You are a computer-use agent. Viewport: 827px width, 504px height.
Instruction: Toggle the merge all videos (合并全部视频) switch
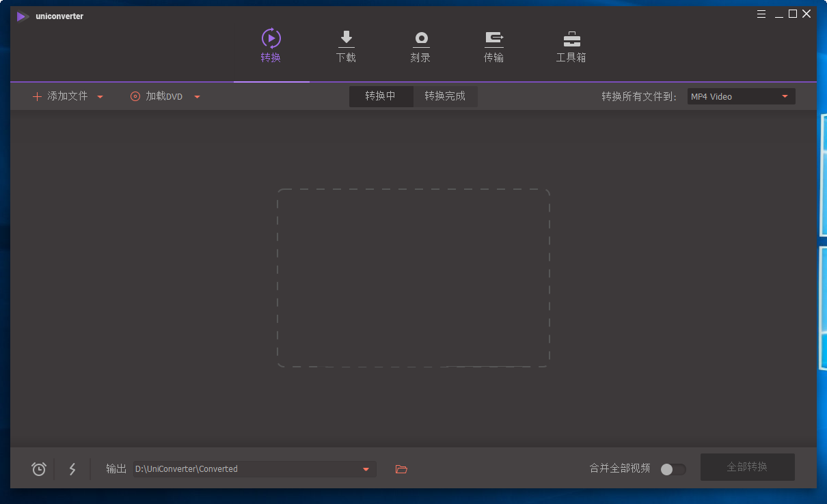point(673,469)
